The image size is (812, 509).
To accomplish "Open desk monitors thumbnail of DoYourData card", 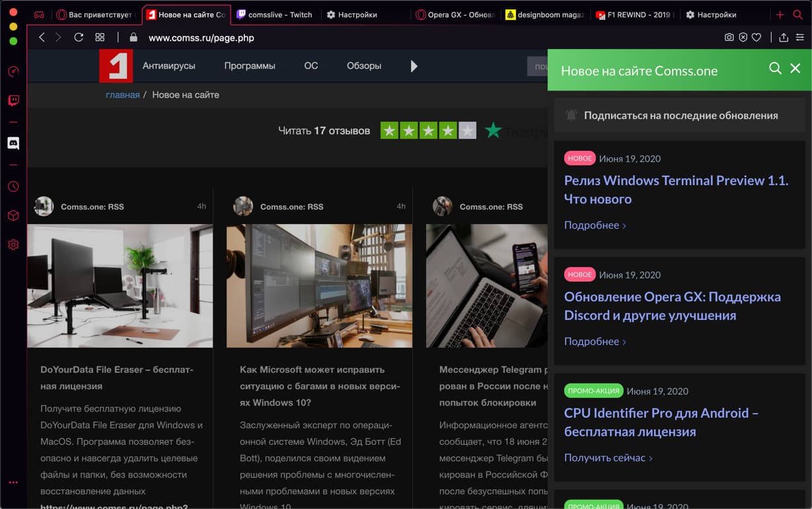I will pyautogui.click(x=120, y=286).
